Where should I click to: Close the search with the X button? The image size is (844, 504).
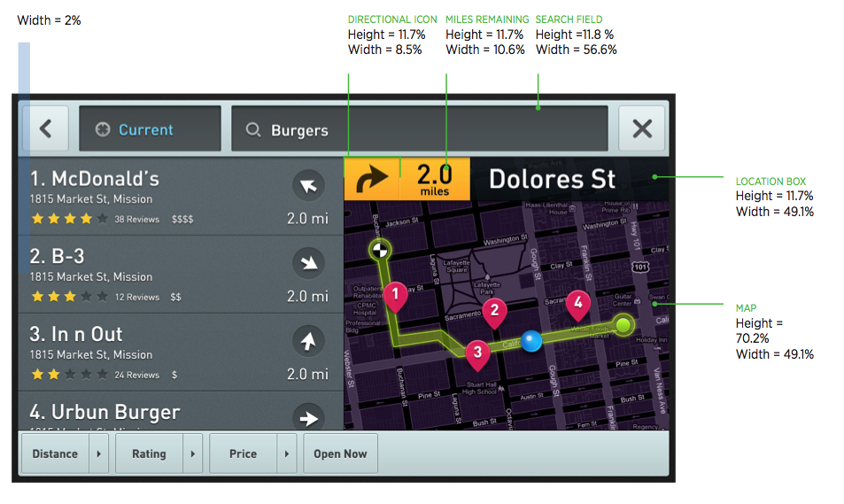pos(641,128)
